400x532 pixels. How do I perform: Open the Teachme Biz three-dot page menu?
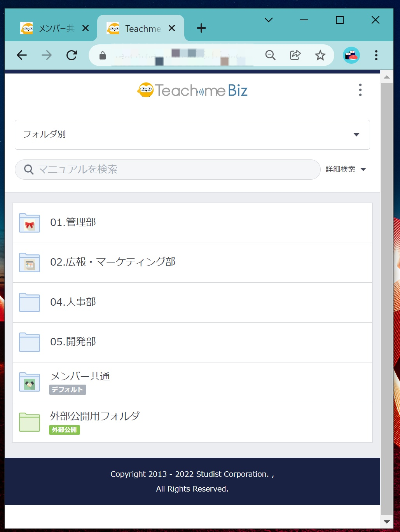pos(360,90)
